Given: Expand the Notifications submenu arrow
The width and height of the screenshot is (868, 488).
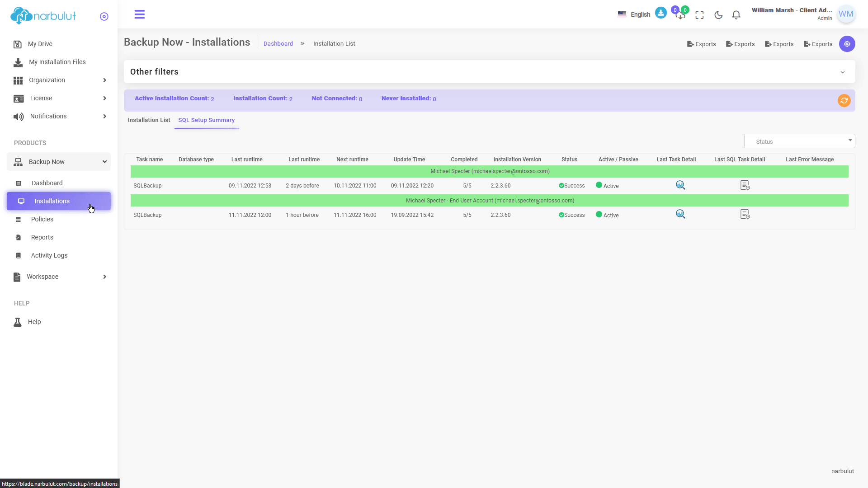Looking at the screenshot, I should click(x=104, y=116).
